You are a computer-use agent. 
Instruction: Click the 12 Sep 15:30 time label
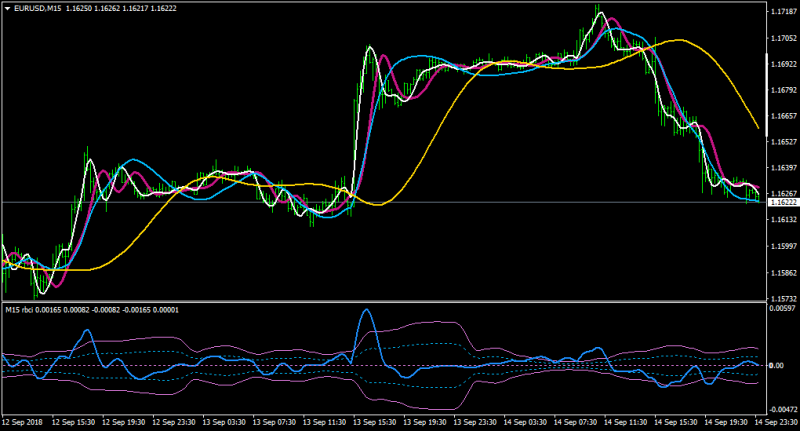(x=73, y=422)
